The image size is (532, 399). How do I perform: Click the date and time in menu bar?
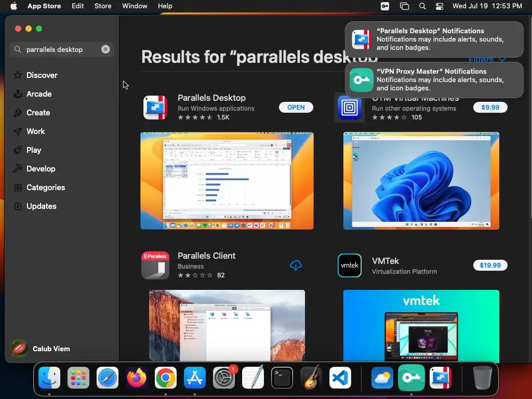487,6
